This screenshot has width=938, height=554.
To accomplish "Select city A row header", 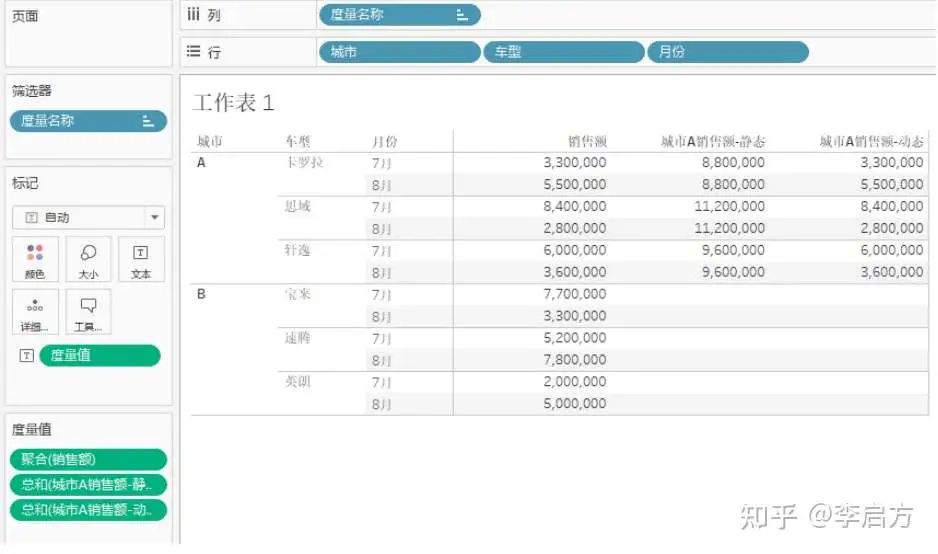I will click(201, 163).
